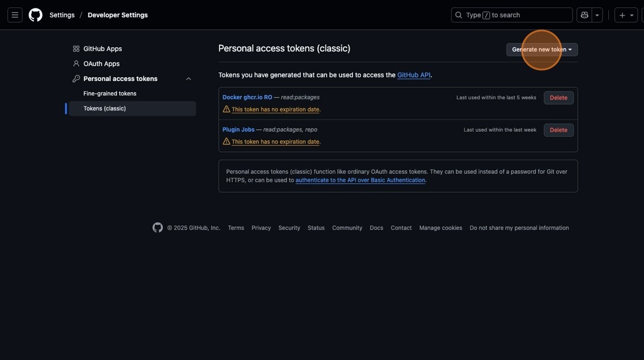644x360 pixels.
Task: Open dropdown arrow next to Copilot
Action: pyautogui.click(x=597, y=15)
